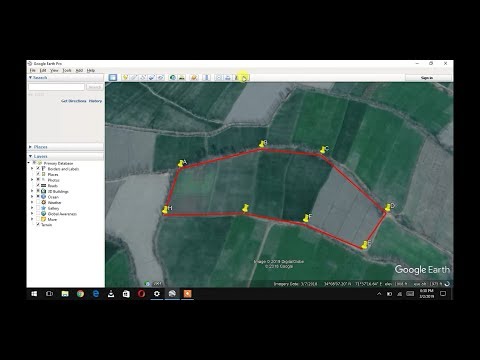The image size is (480, 360).
Task: Click the yellow pushpin labeled E
Action: [x=364, y=245]
